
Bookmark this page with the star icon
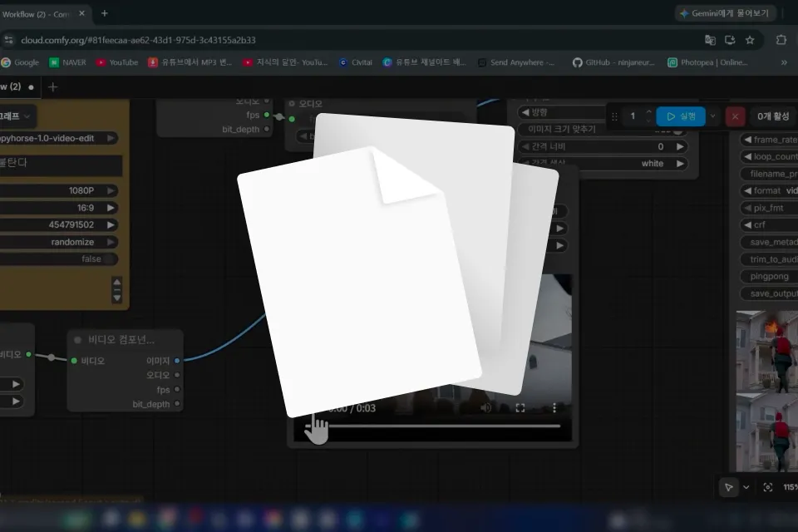(x=750, y=40)
